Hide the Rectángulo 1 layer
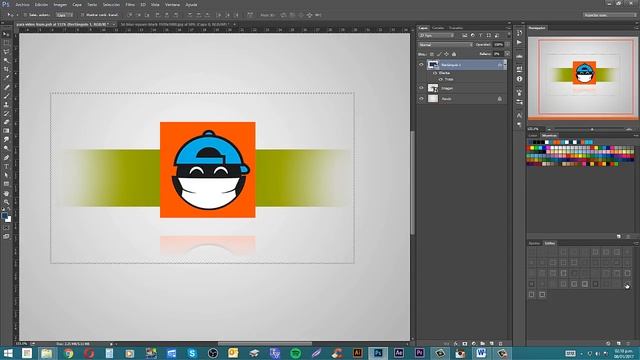The height and width of the screenshot is (360, 640). coord(421,64)
